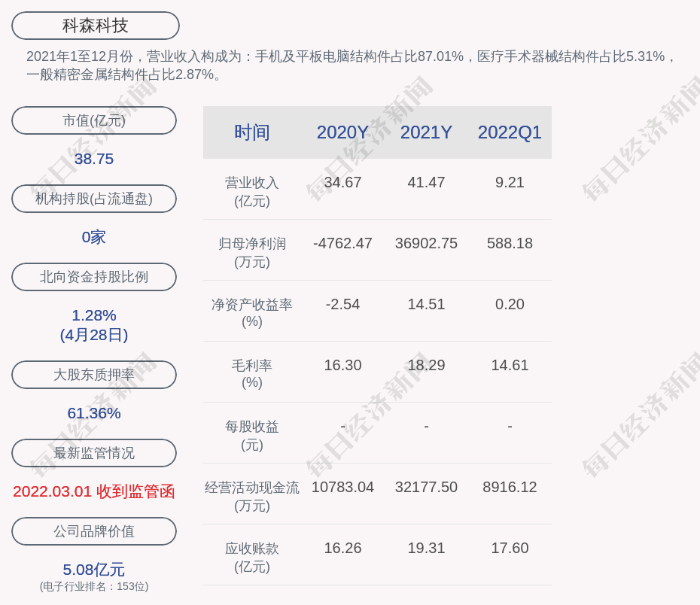This screenshot has height=605, width=700.
Task: Click the 经营活动现金流 value 10783.04
Action: point(342,488)
